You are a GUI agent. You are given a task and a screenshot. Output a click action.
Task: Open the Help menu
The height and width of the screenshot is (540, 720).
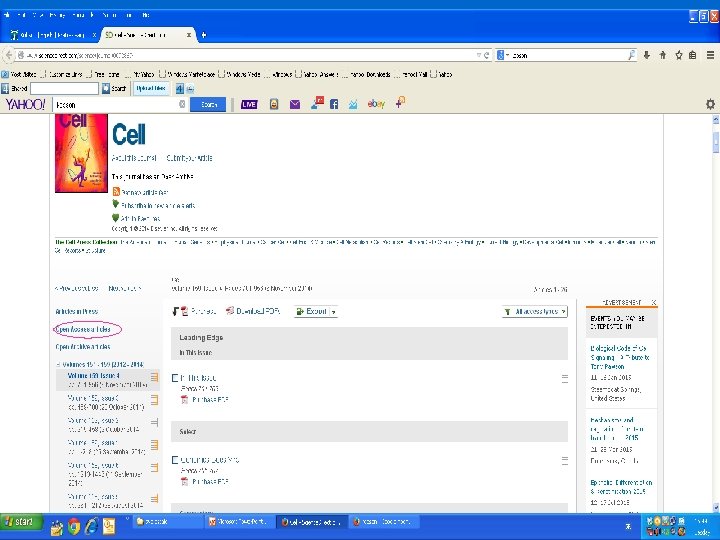[146, 15]
